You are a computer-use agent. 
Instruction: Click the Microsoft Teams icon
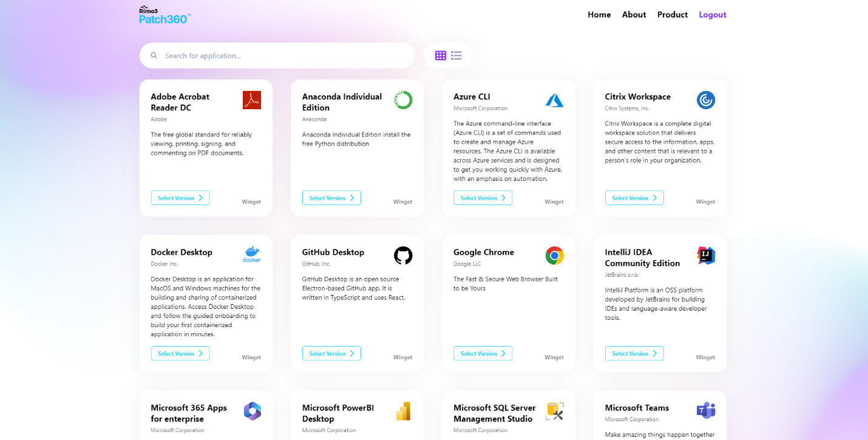click(705, 411)
